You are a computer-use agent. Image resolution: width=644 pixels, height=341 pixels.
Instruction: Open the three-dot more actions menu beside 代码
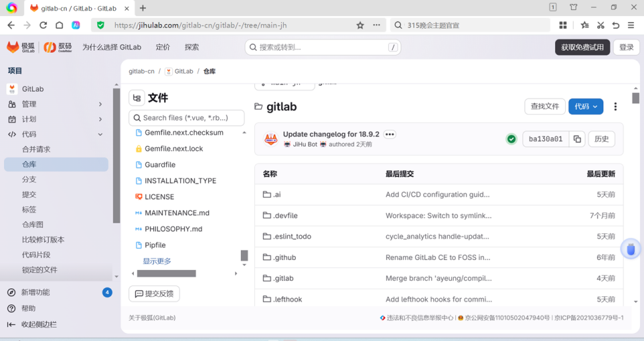(x=615, y=107)
